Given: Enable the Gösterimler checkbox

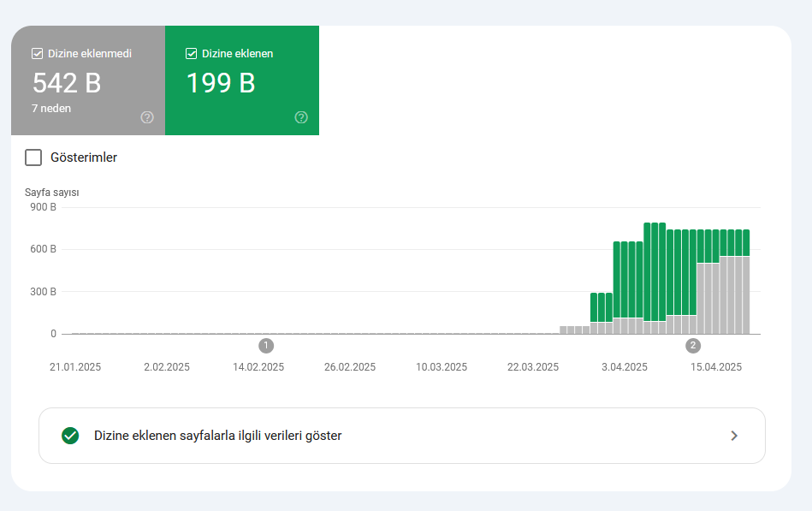Looking at the screenshot, I should click(x=33, y=157).
